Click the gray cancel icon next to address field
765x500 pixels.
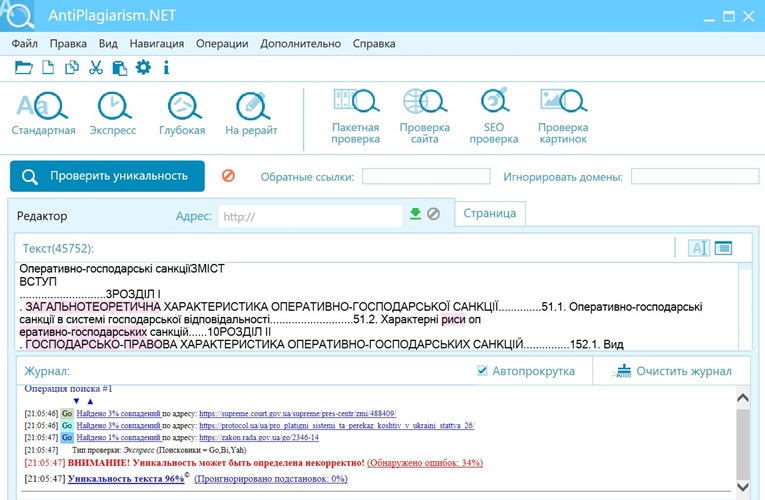coord(433,214)
